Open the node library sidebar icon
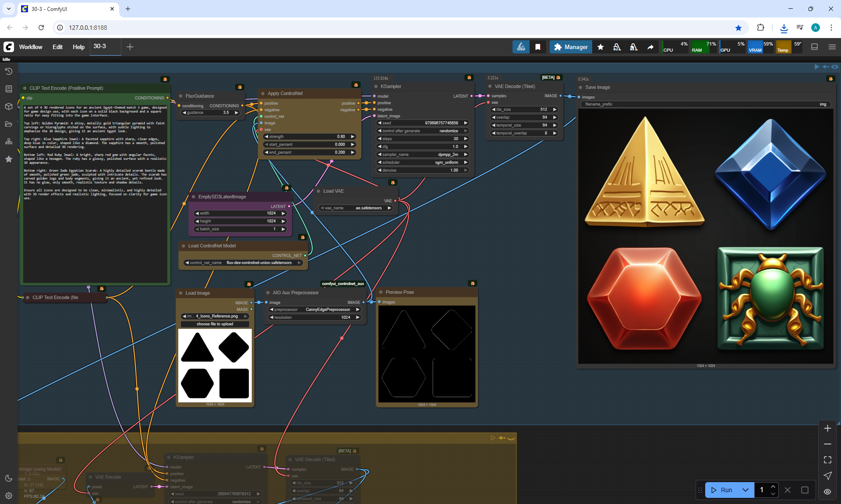The width and height of the screenshot is (841, 504). (8, 89)
